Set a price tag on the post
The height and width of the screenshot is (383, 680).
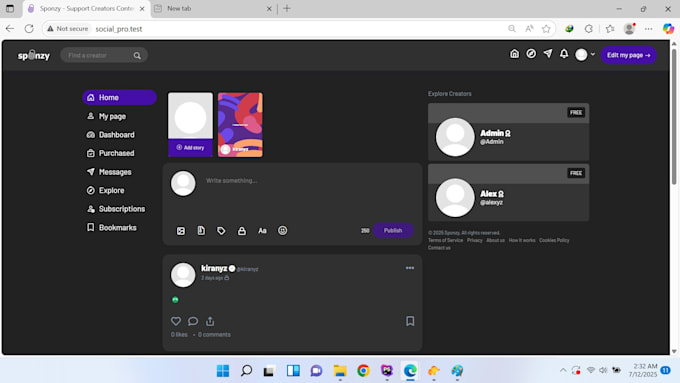[x=221, y=231]
